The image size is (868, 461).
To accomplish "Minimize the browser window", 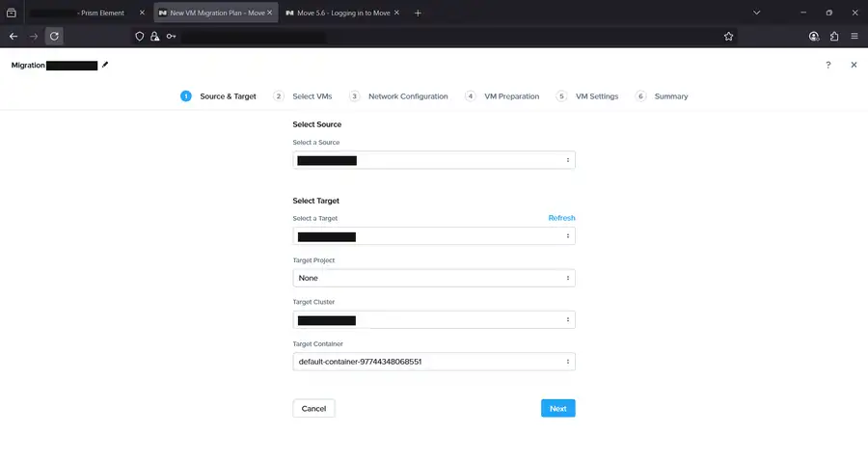I will 803,13.
